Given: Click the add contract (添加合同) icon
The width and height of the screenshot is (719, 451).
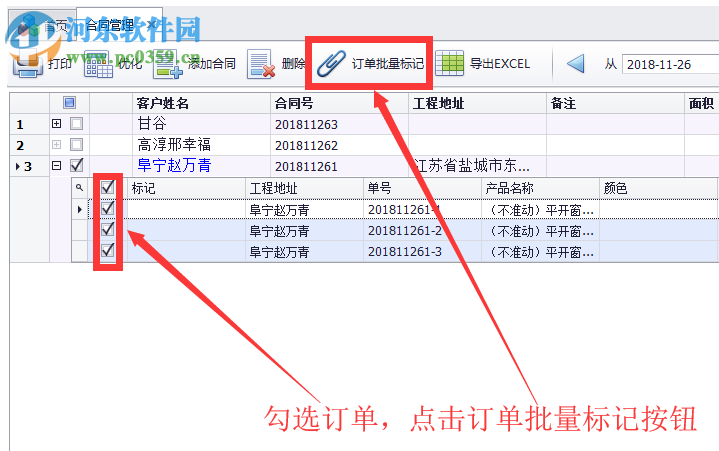Looking at the screenshot, I should [x=168, y=64].
